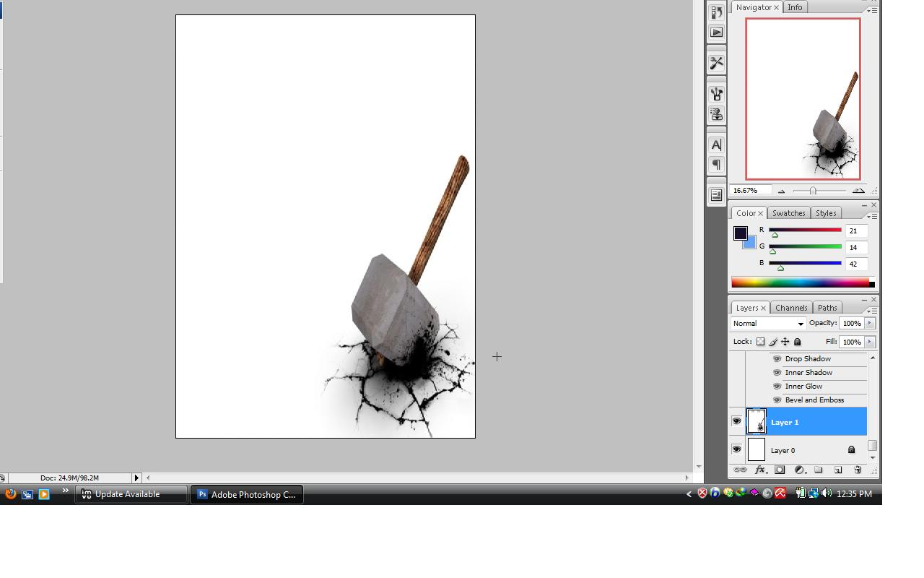Click the add layer style fx icon
Image resolution: width=924 pixels, height=578 pixels.
pyautogui.click(x=761, y=470)
